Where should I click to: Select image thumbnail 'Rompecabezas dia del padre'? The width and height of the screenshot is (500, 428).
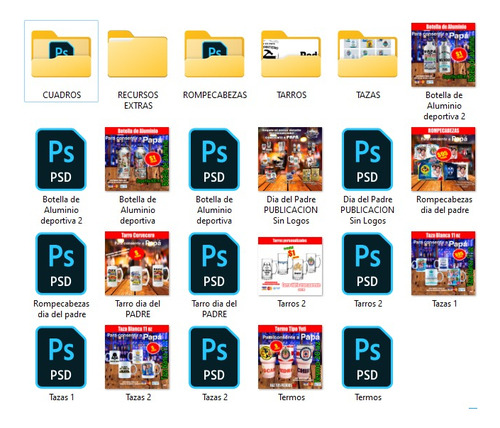point(443,159)
